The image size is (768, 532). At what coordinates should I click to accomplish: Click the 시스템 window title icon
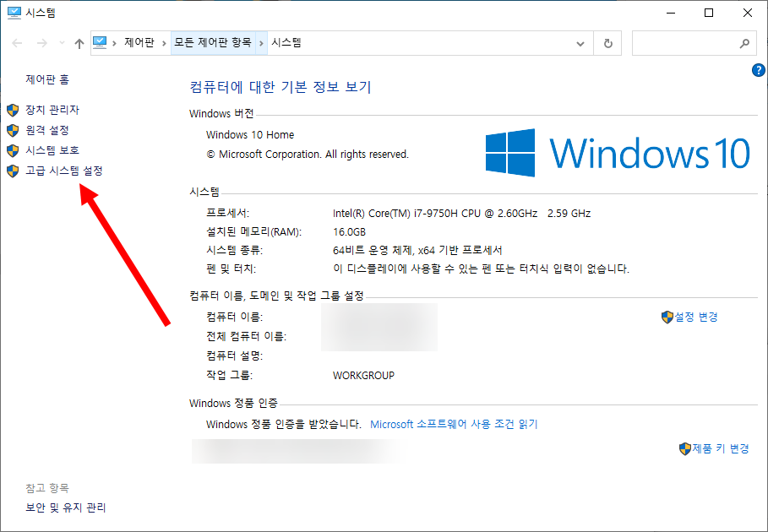14,13
